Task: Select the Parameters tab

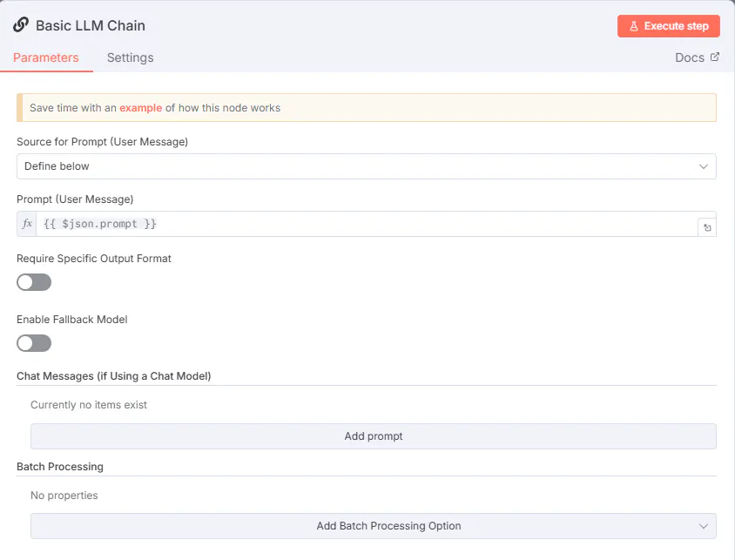Action: (x=46, y=57)
